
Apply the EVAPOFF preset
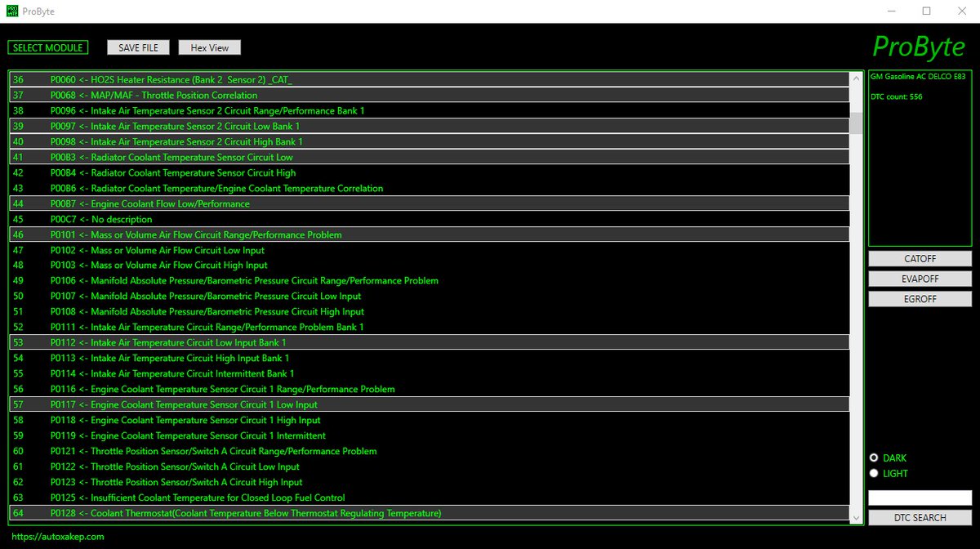(x=920, y=279)
